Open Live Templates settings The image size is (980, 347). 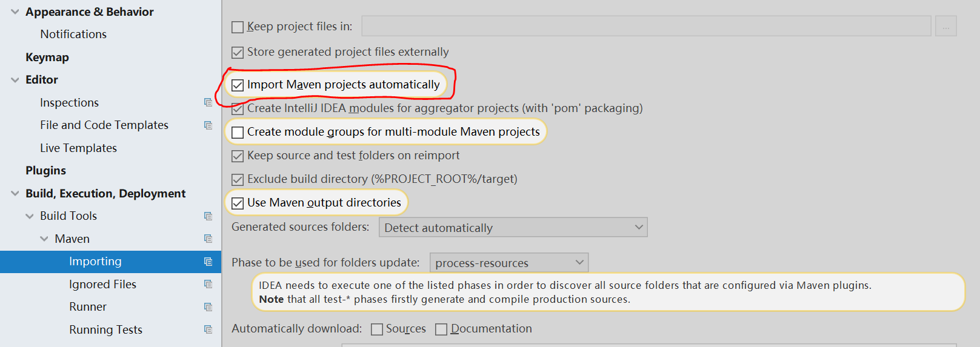click(78, 148)
